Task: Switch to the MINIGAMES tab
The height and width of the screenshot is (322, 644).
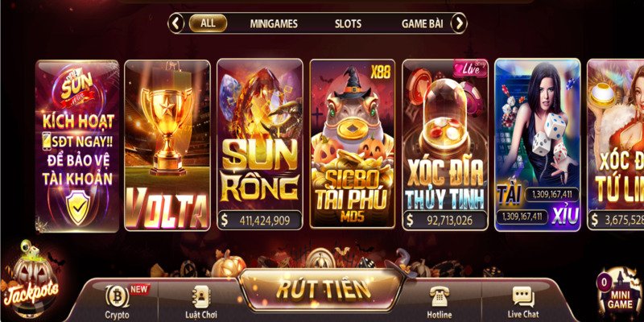Action: tap(274, 24)
